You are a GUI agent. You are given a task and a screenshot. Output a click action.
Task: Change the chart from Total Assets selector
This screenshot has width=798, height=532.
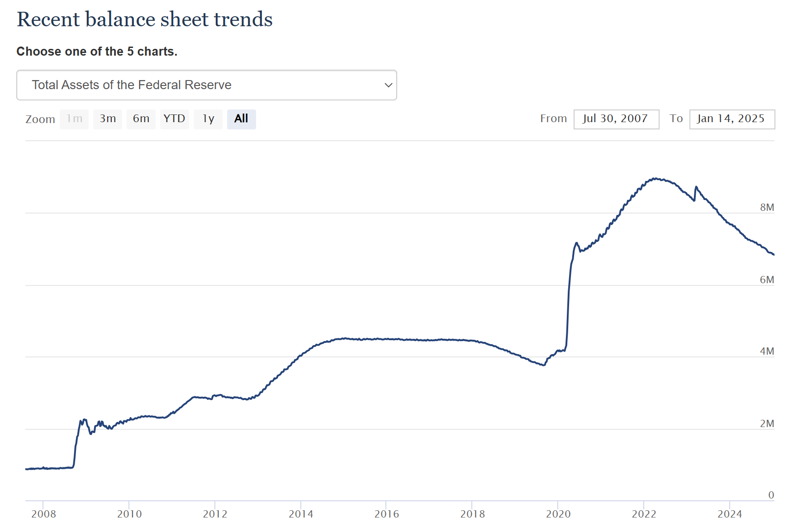(206, 85)
